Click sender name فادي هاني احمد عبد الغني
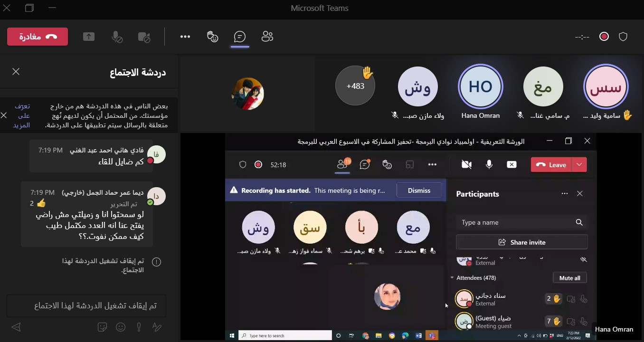644x342 pixels. (106, 150)
